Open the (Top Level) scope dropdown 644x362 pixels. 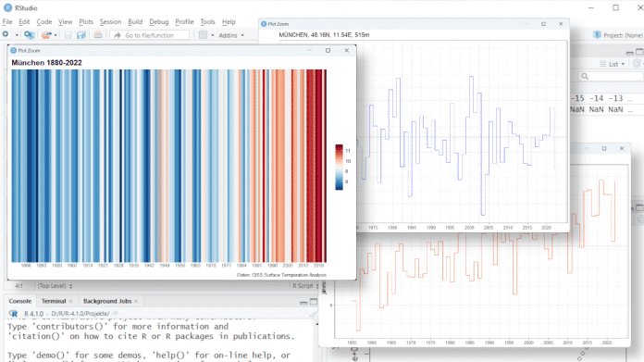point(55,286)
